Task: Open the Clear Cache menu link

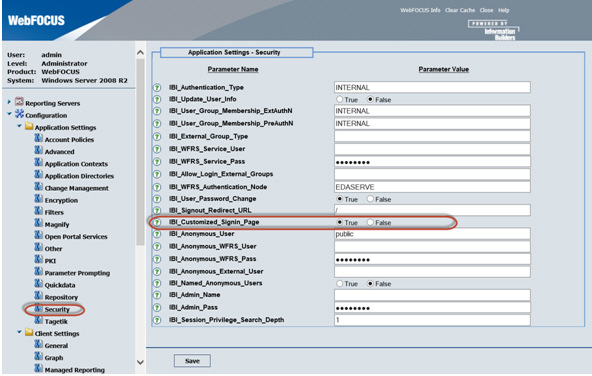Action: click(x=459, y=11)
